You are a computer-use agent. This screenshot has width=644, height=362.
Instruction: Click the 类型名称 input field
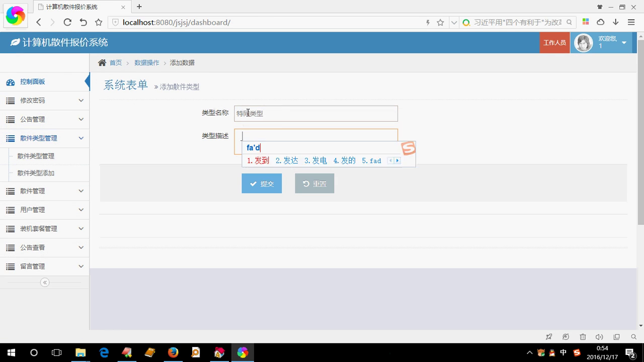coord(316,114)
